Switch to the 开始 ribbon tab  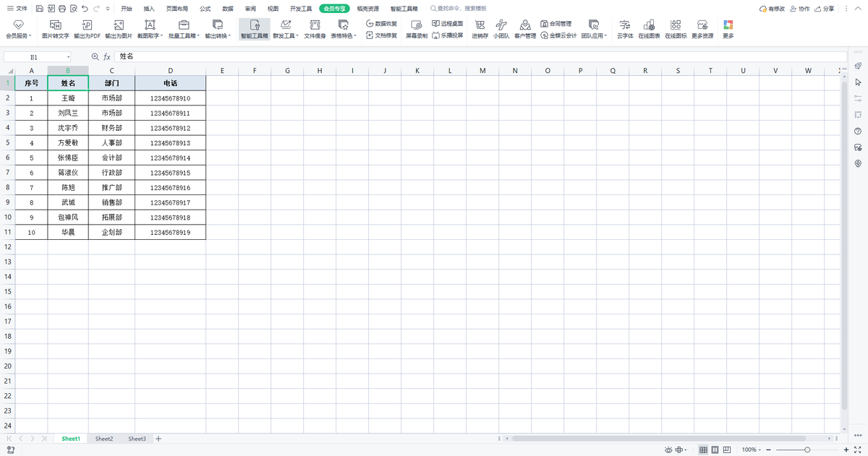(x=127, y=9)
